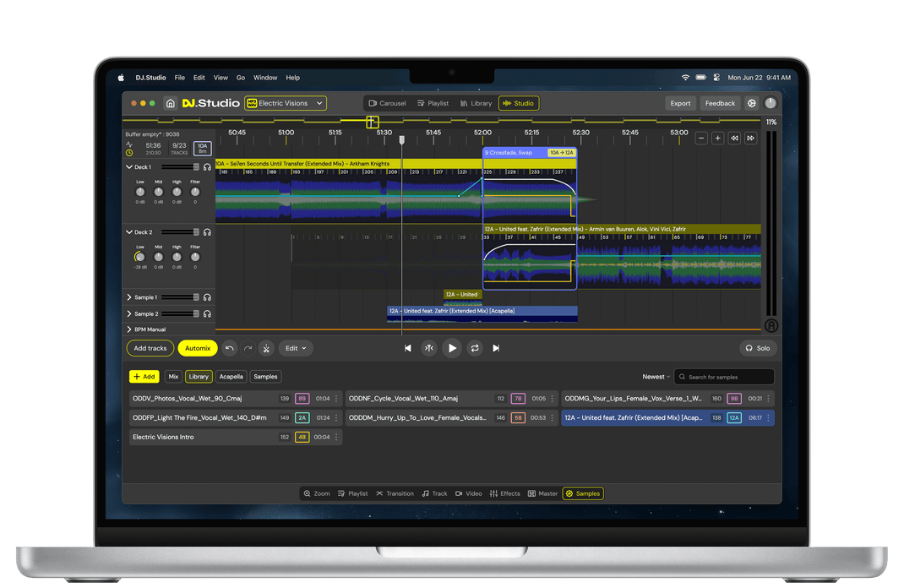Expand the BPM Manual section
The width and height of the screenshot is (904, 588).
tap(128, 329)
